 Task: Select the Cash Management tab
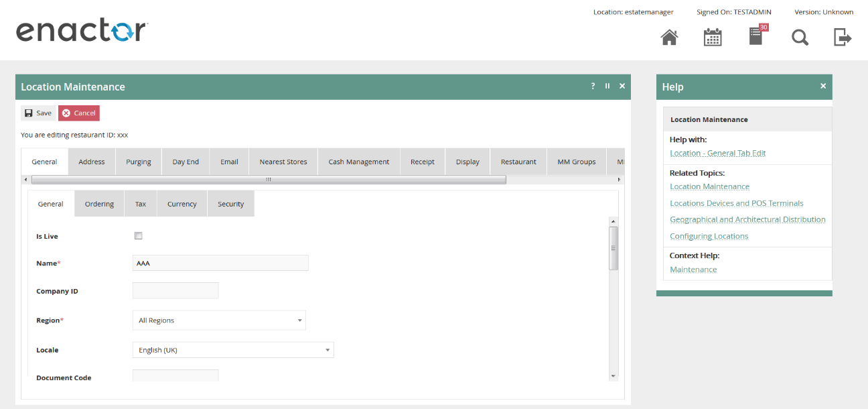(359, 162)
